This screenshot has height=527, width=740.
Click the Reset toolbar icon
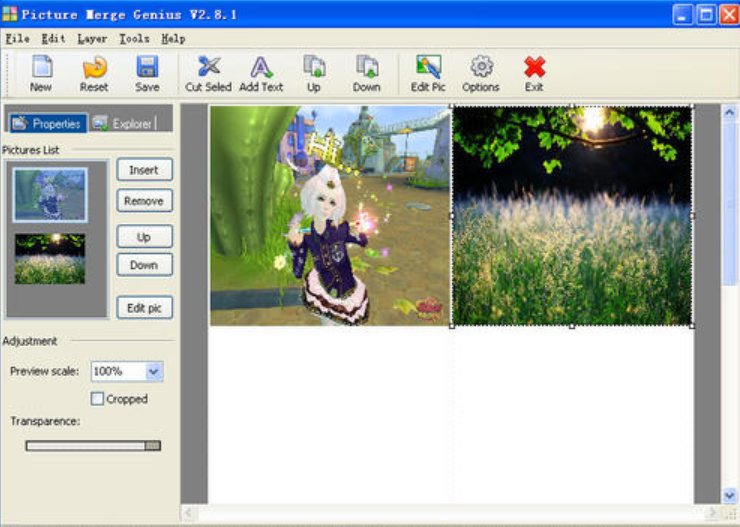tap(94, 67)
